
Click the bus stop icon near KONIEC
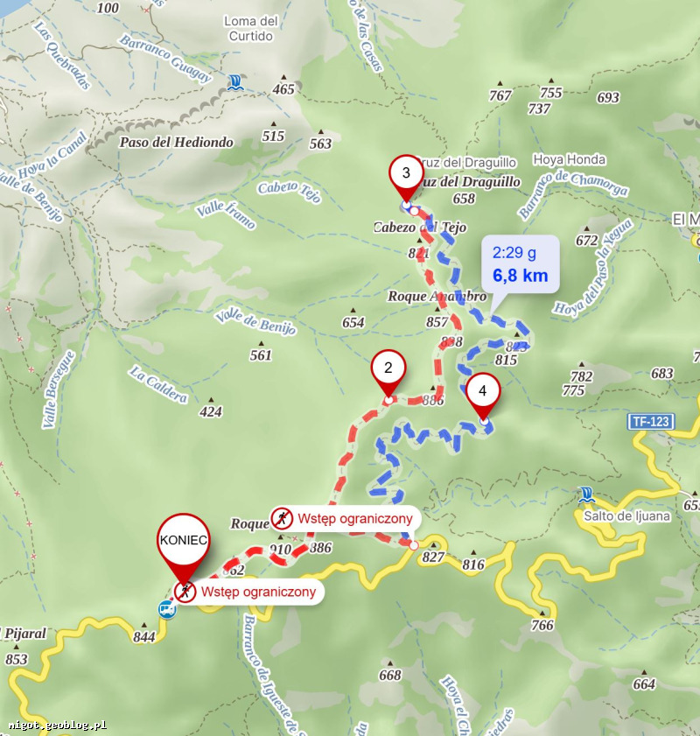click(167, 609)
